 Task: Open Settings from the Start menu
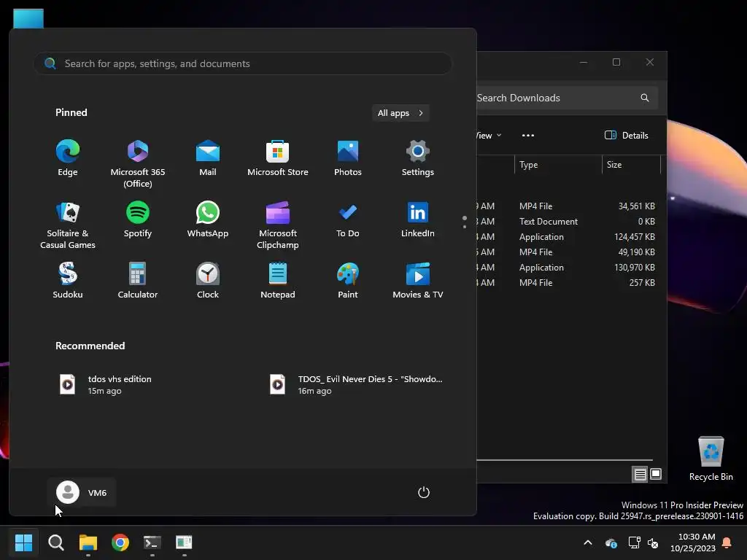coord(418,158)
